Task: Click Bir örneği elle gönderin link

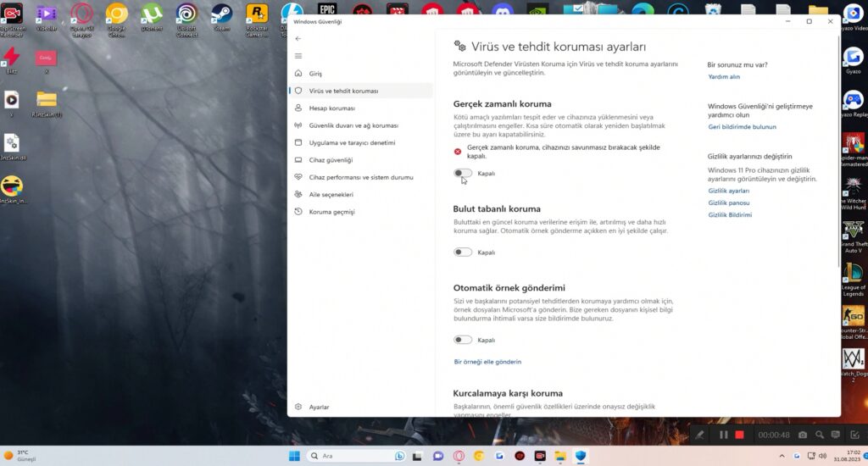Action: coord(487,362)
